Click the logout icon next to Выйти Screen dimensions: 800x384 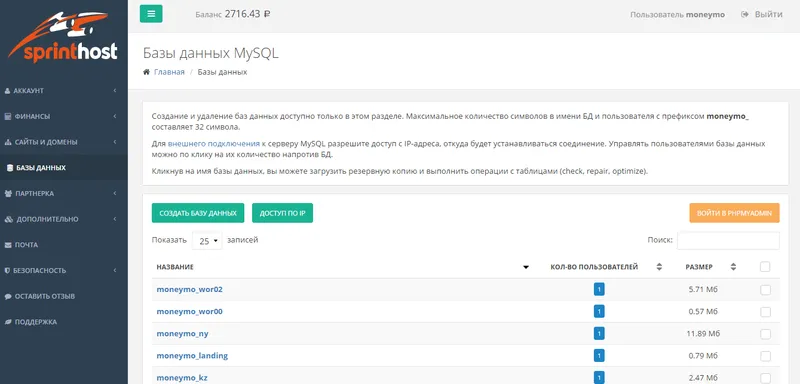[x=745, y=14]
